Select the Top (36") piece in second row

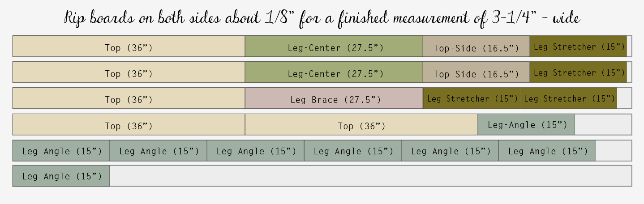tap(129, 72)
